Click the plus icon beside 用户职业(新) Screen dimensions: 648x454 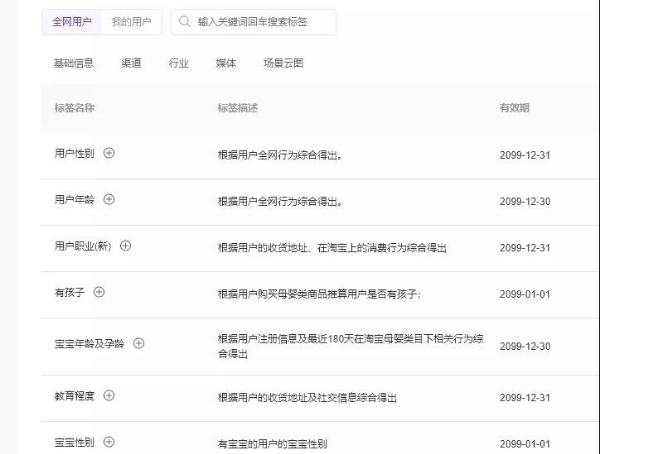tap(126, 246)
